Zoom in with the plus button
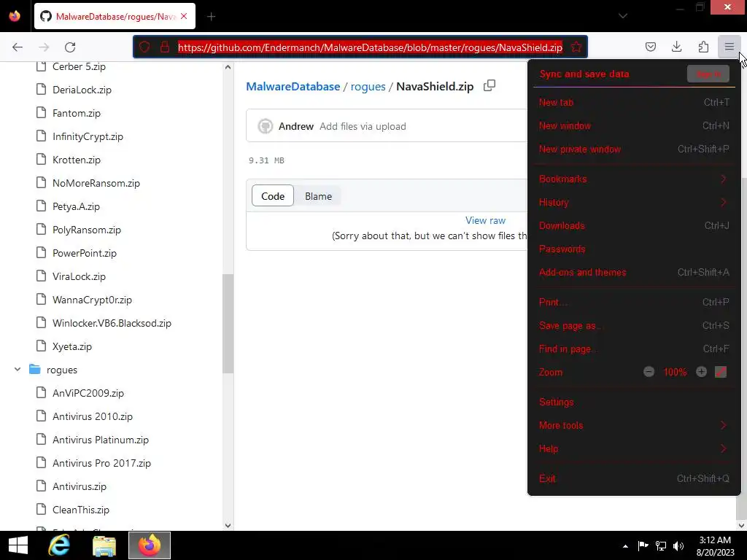This screenshot has width=747, height=560. [701, 372]
